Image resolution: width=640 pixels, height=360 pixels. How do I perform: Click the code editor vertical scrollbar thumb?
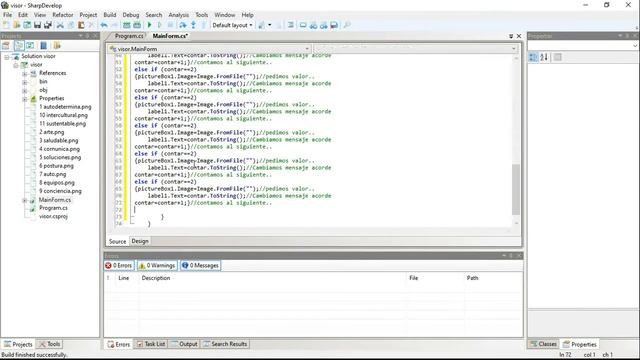point(516,189)
